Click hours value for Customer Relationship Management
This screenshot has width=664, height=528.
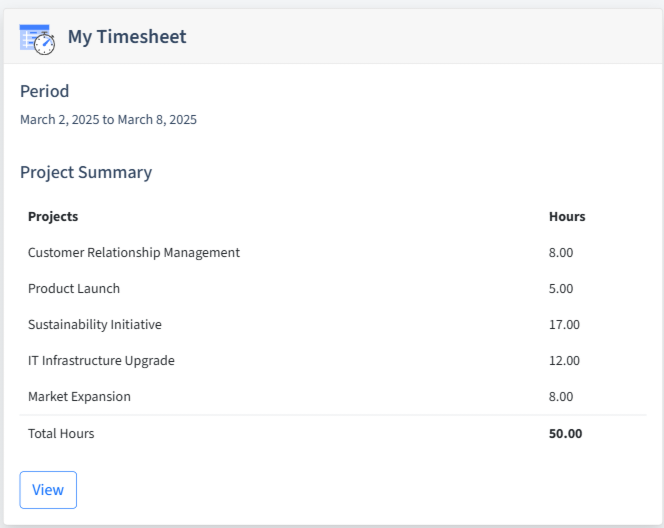click(561, 252)
